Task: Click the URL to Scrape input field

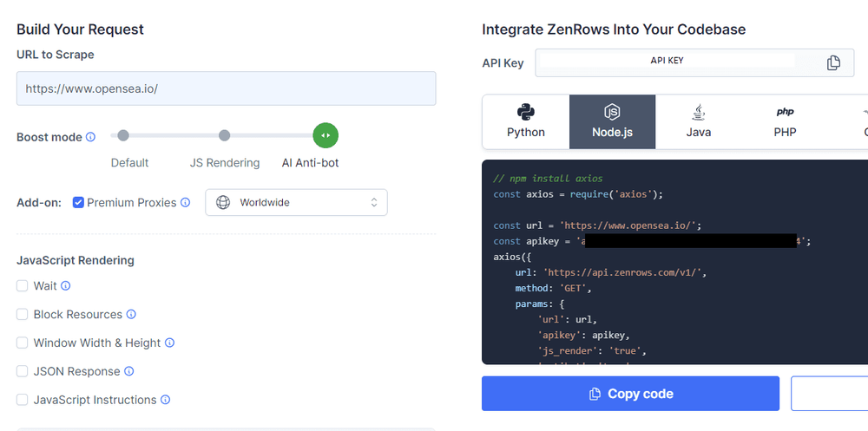Action: (x=226, y=88)
